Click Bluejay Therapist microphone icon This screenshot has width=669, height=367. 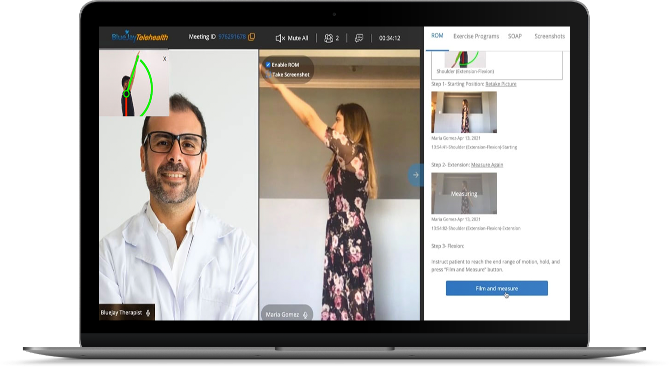pos(148,313)
